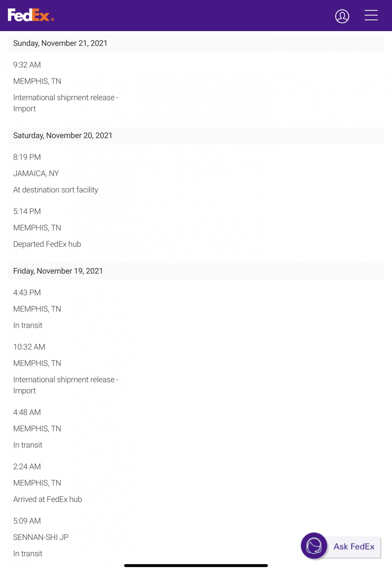Click the 8:19 PM timestamp
Viewport: 392px width, 571px height.
point(27,157)
